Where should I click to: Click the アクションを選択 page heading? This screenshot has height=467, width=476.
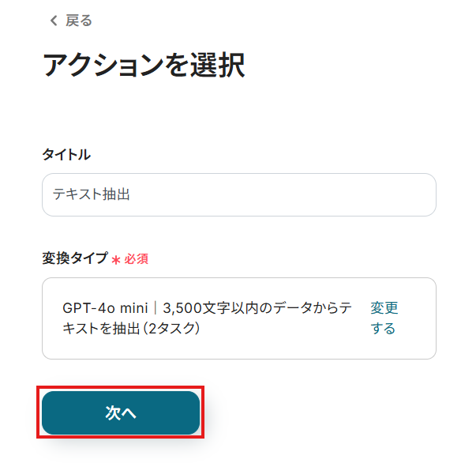click(x=143, y=66)
